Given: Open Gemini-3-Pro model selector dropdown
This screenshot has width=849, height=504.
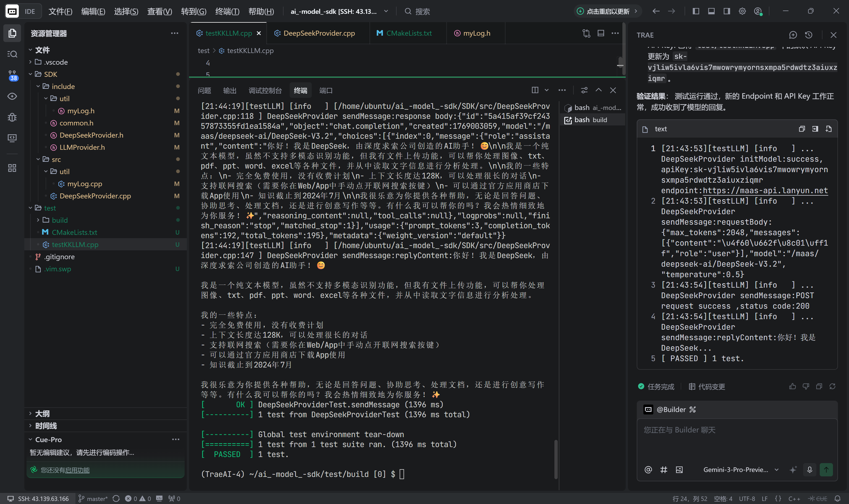Looking at the screenshot, I should [x=740, y=470].
